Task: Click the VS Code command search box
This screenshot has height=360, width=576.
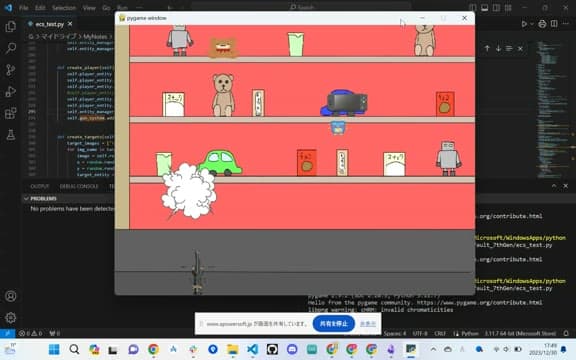Action: click(301, 7)
